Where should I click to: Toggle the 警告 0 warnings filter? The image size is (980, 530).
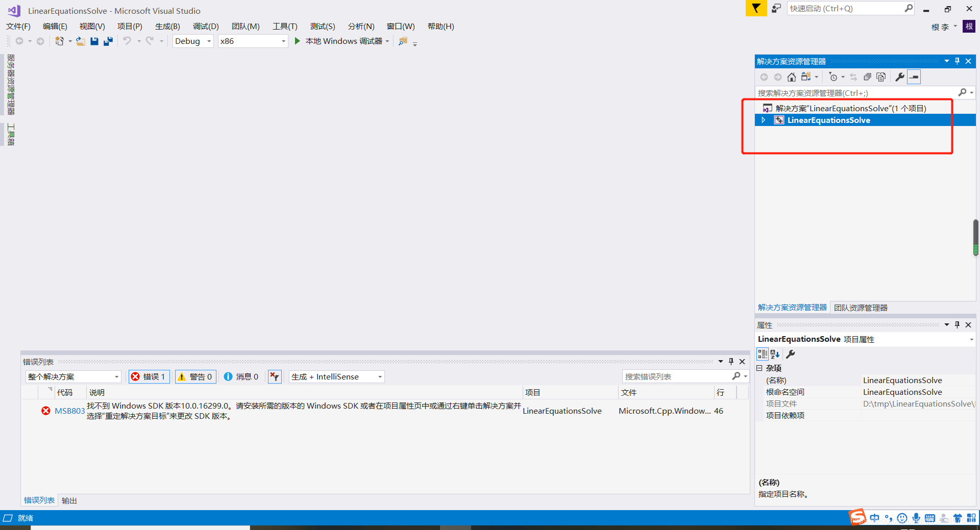[x=195, y=376]
